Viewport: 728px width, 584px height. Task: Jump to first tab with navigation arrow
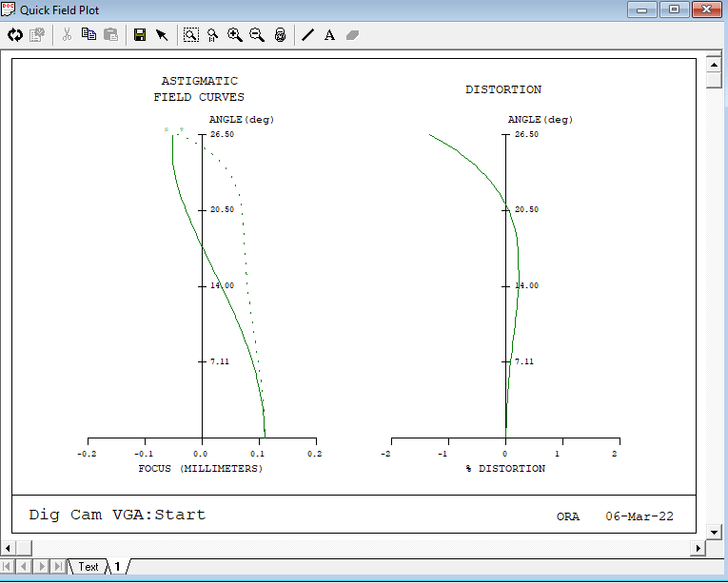tap(10, 567)
